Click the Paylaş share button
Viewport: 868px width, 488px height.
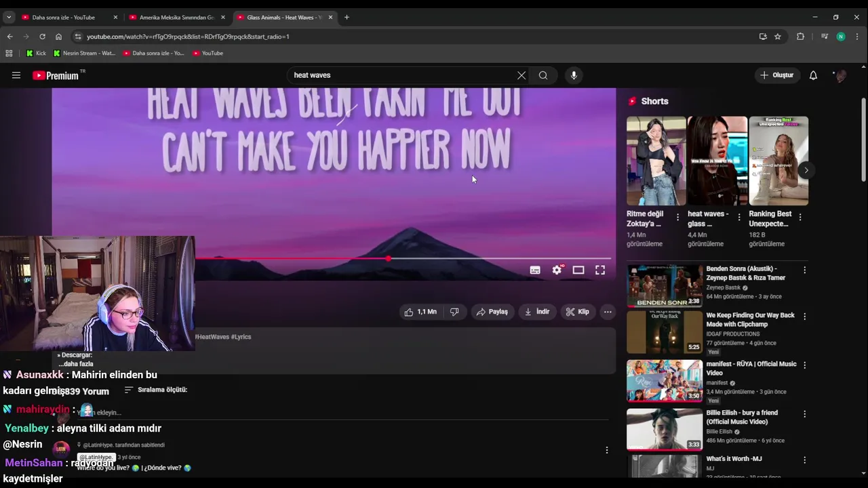492,312
